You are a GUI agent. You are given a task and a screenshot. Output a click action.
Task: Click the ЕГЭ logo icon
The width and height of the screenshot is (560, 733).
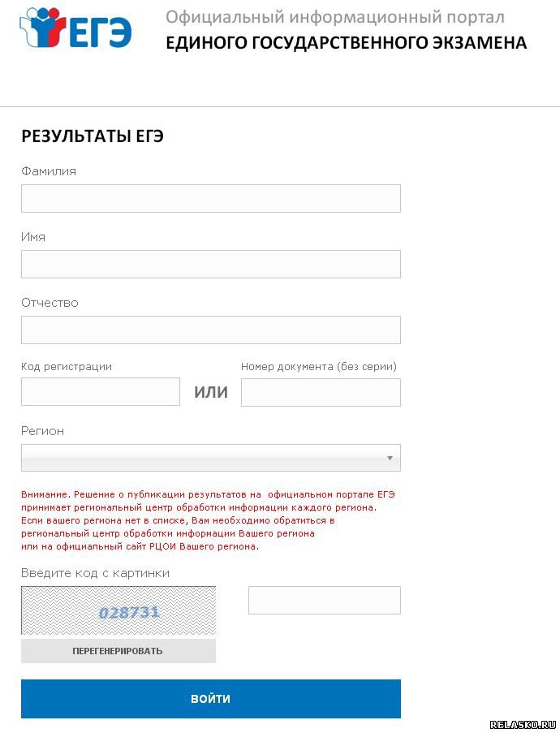75,28
